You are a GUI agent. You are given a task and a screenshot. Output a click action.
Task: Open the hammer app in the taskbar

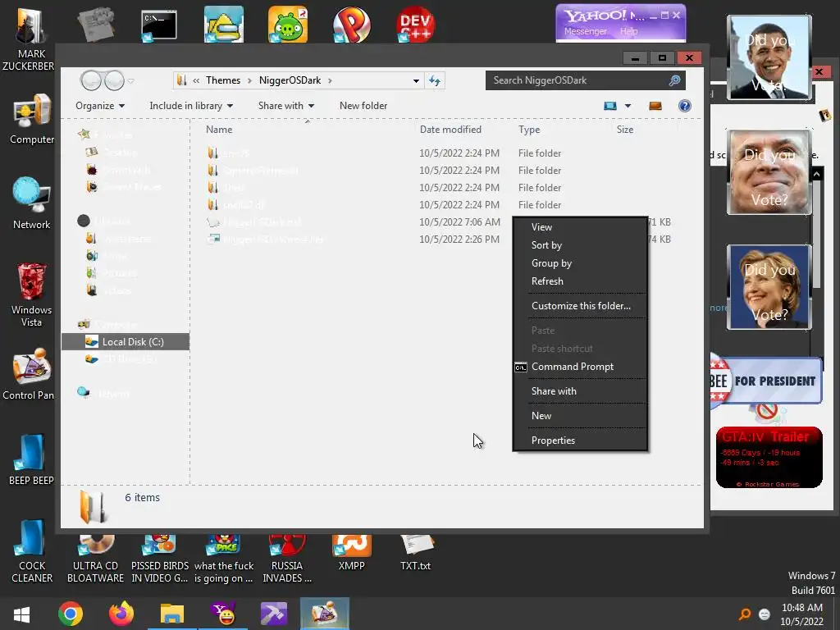(x=274, y=614)
